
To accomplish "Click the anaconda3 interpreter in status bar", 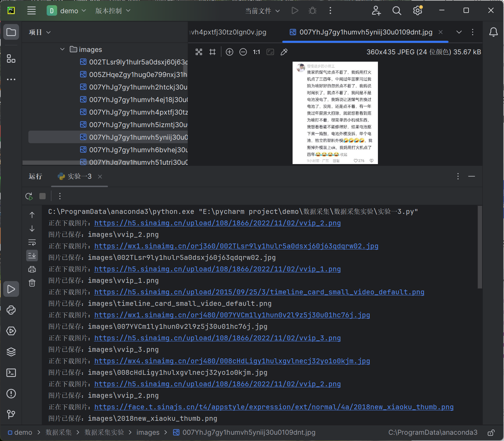I will 433,433.
